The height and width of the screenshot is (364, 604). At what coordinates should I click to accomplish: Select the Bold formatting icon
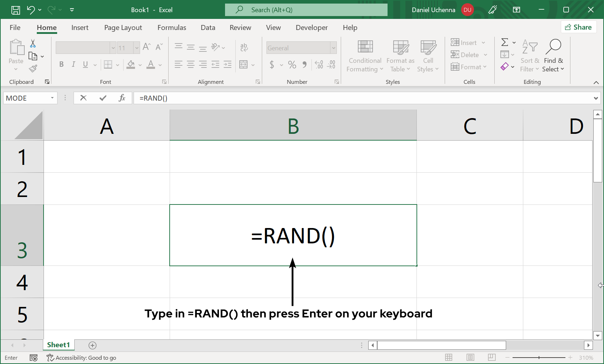61,65
